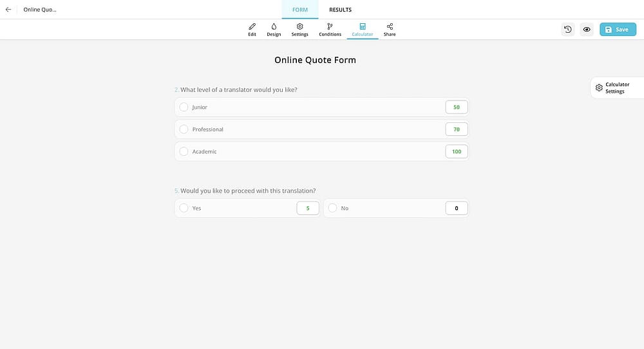Expand the Calculator Settings panel

click(x=617, y=88)
